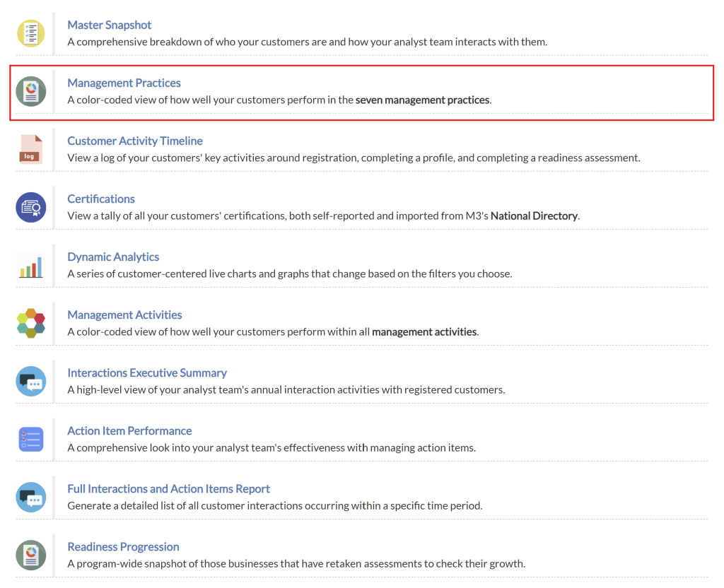Screen dimensions: 724x588
Task: Select the Readiness Progression link
Action: [123, 546]
